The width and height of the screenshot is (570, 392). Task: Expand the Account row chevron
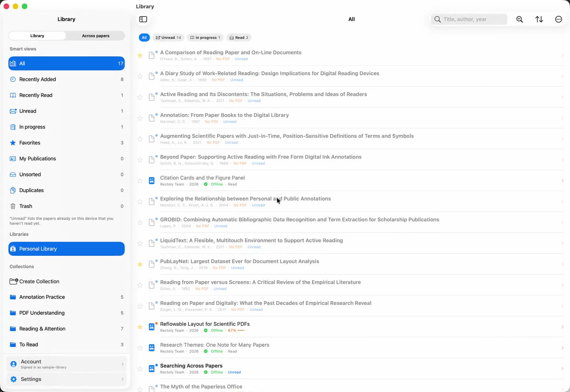click(x=123, y=364)
